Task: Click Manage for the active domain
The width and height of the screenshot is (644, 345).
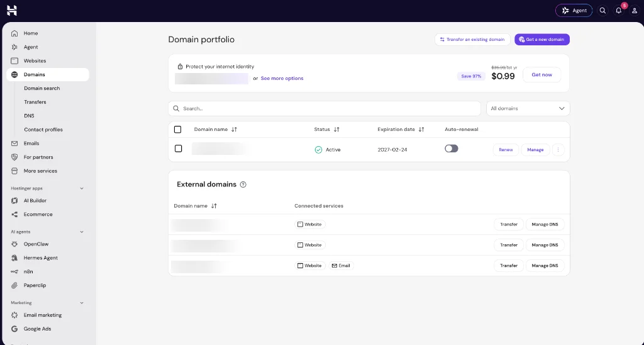Action: (x=535, y=150)
